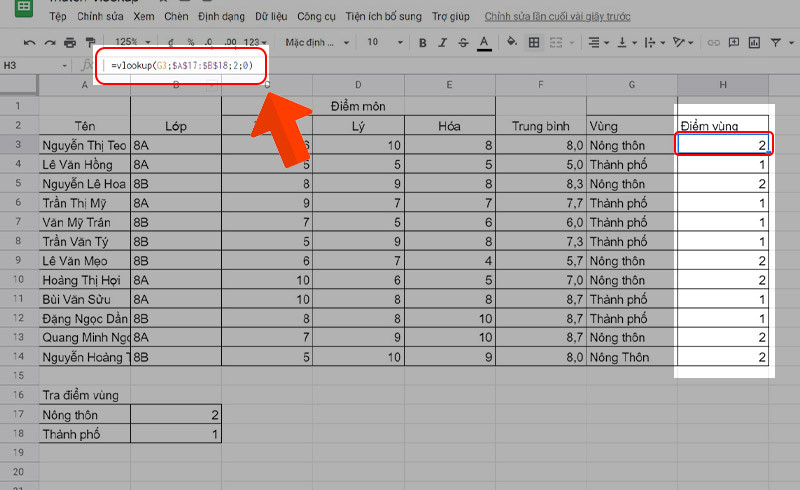This screenshot has height=490, width=800.
Task: Toggle strikethrough formatting
Action: click(x=463, y=43)
